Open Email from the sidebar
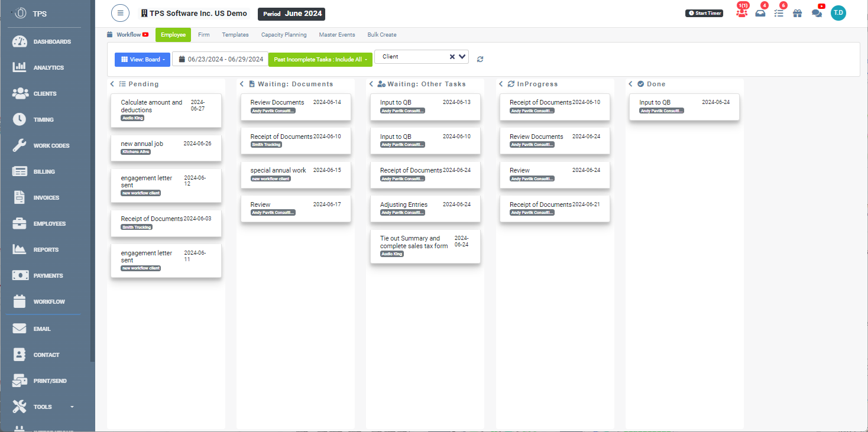Viewport: 868px width, 432px height. click(x=32, y=329)
